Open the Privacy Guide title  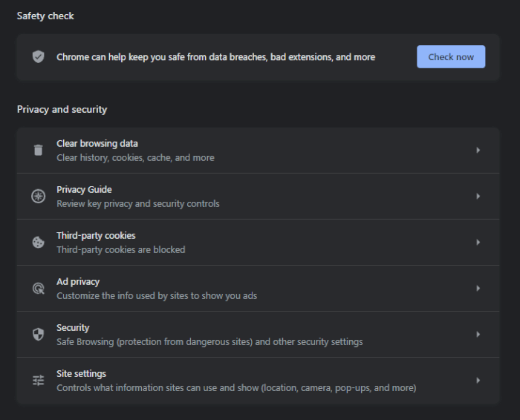click(x=84, y=189)
